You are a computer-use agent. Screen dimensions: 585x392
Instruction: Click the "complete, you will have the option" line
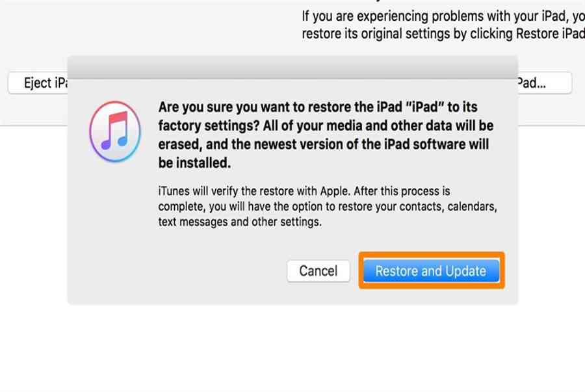tap(328, 207)
